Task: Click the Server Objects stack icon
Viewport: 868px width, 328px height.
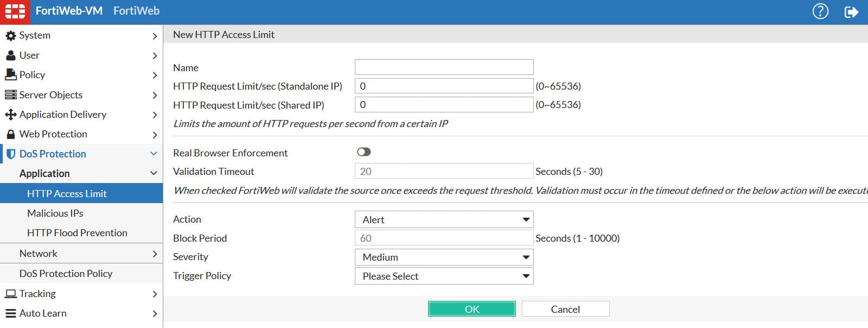Action: (x=10, y=95)
